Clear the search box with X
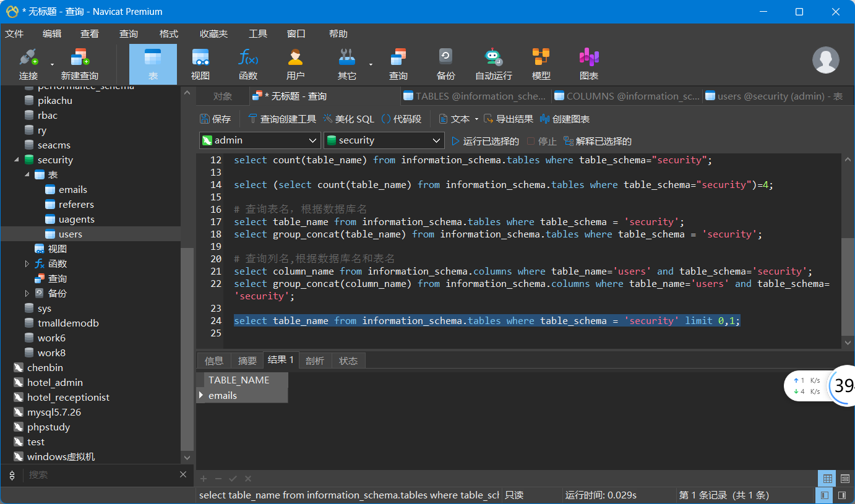Screen dimensions: 855x504 click(183, 474)
